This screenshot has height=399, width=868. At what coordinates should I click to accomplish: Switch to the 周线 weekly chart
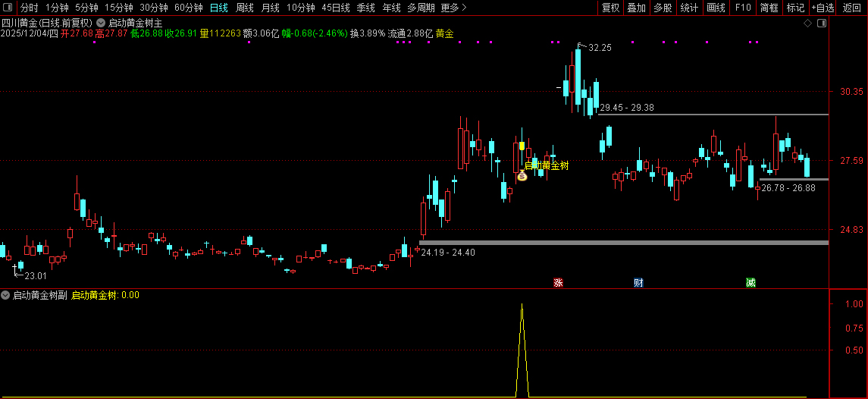(245, 8)
